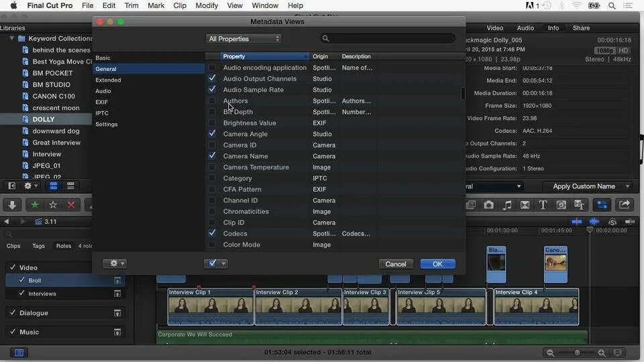Open the checkmark selection popup menu
This screenshot has width=644, height=362.
[216, 263]
